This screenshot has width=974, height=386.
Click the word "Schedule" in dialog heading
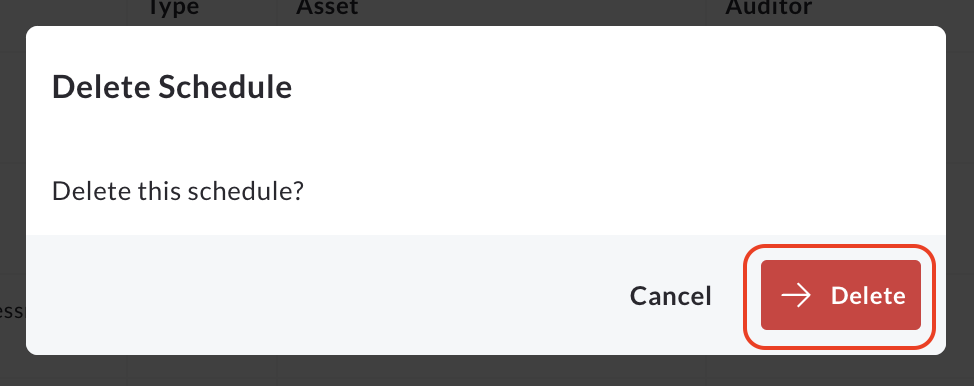click(x=225, y=86)
